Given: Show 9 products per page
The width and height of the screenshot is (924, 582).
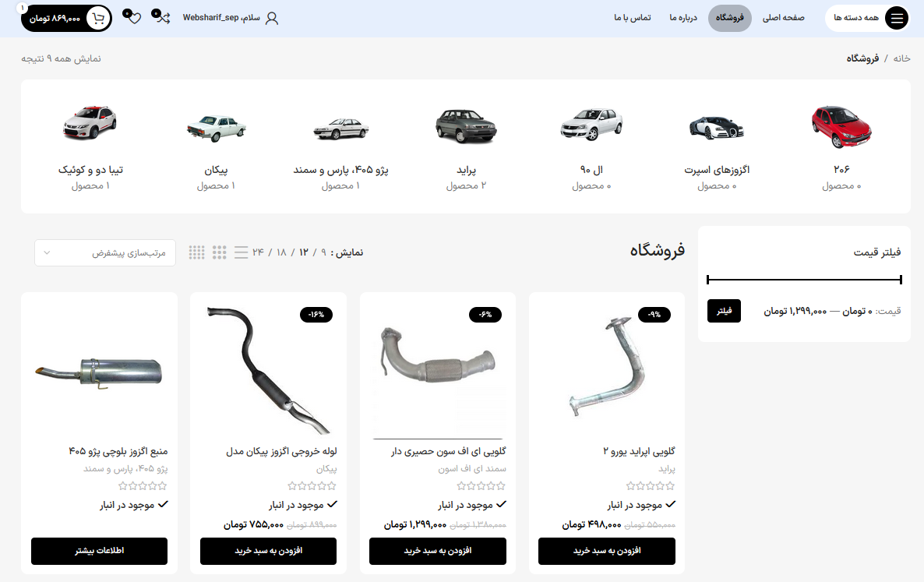Looking at the screenshot, I should 323,252.
